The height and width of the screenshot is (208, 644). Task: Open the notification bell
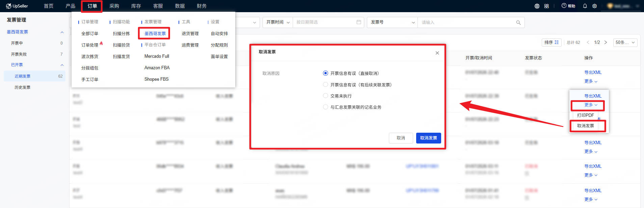coord(585,6)
